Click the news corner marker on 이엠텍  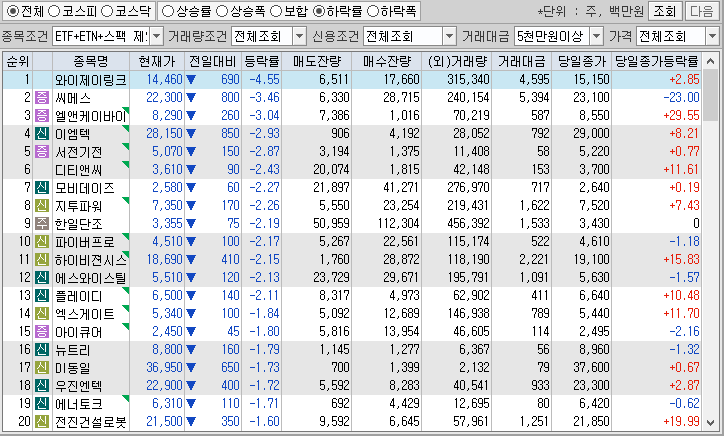[126, 128]
